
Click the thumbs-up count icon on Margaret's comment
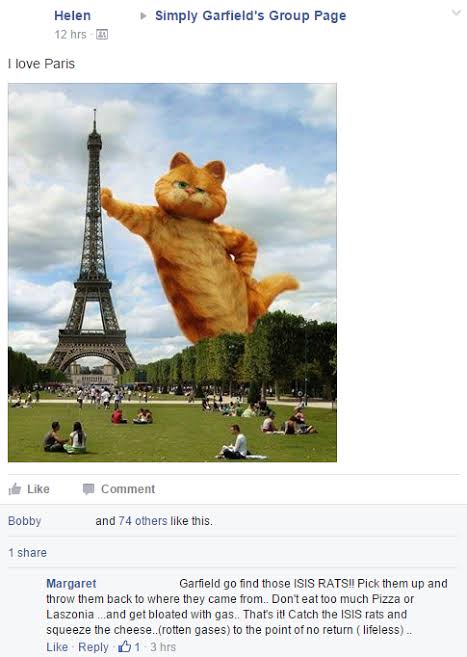coord(124,647)
